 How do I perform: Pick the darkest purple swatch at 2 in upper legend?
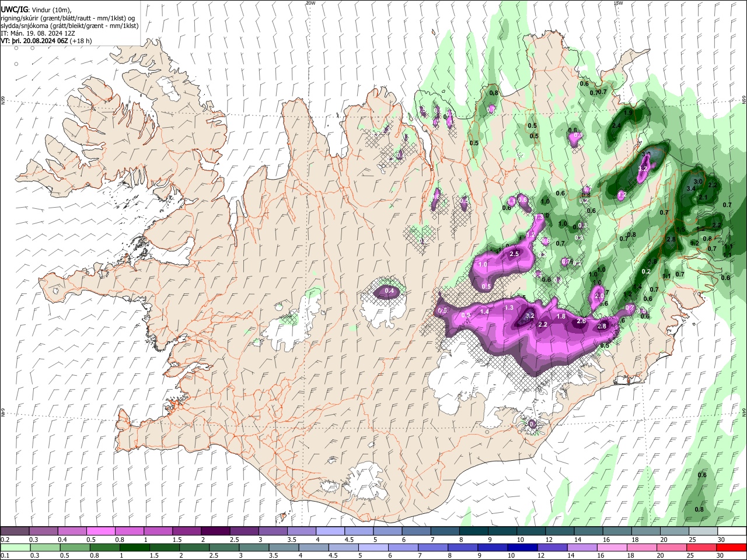tap(215, 531)
